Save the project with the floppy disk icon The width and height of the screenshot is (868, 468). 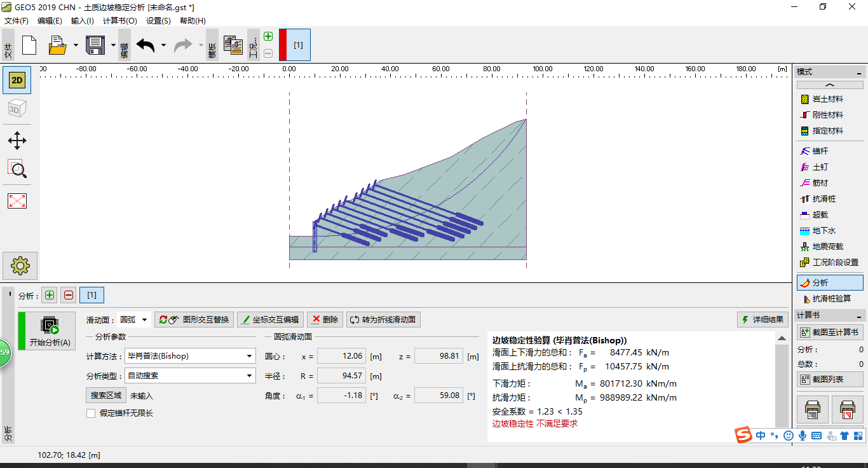(95, 45)
